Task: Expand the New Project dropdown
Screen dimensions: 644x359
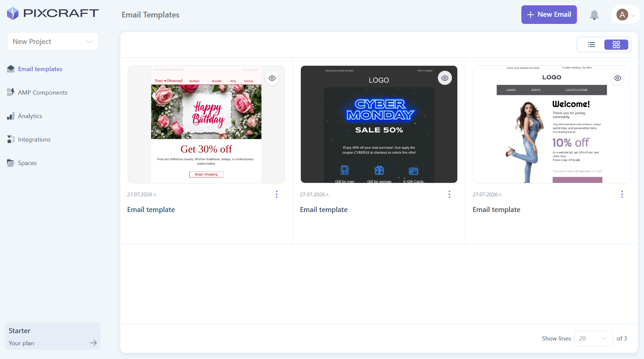Action: pyautogui.click(x=53, y=42)
